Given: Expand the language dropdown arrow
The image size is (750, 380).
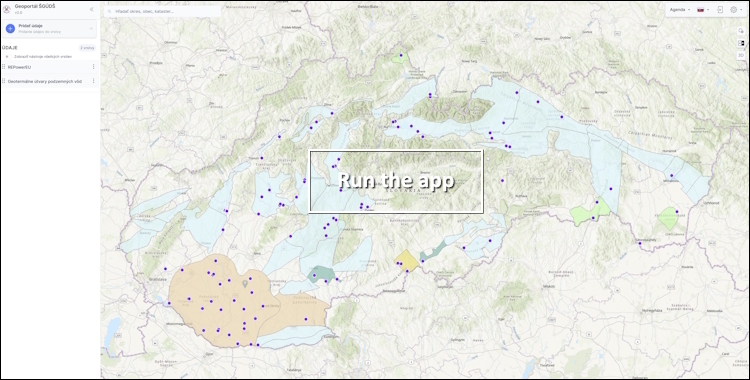Looking at the screenshot, I should (708, 10).
